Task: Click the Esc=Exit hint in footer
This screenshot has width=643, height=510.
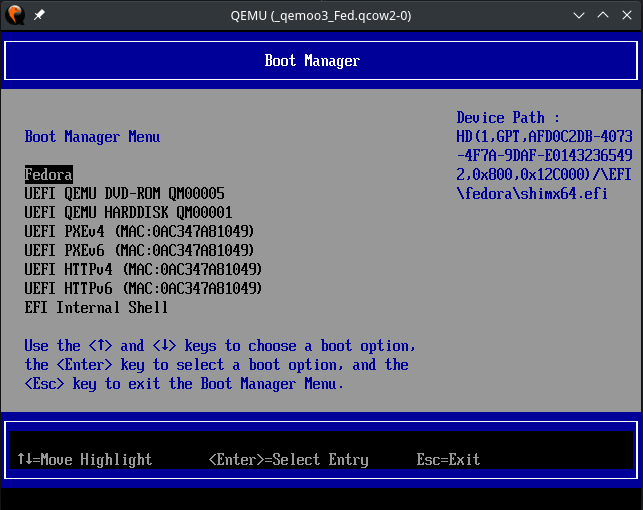Action: point(448,459)
